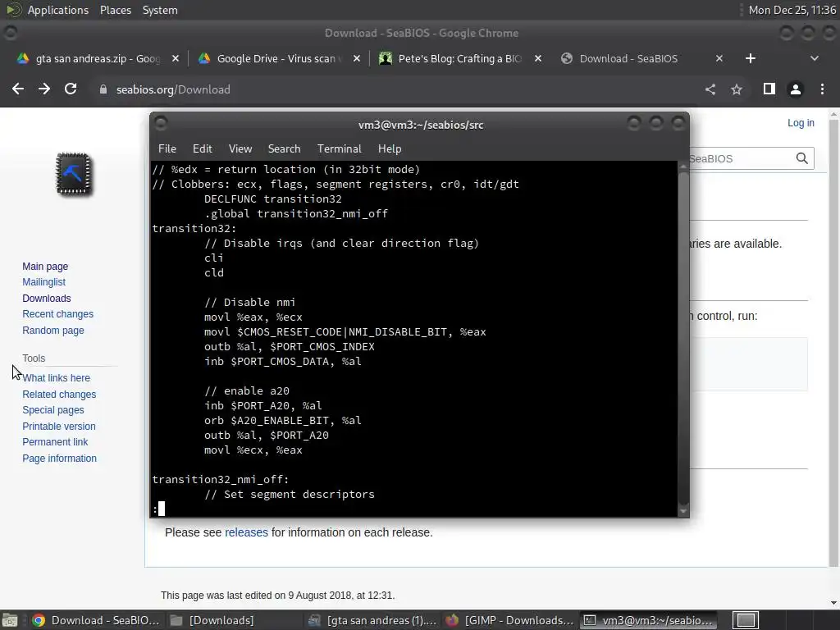Bookmark this page with the star icon
The image size is (840, 630).
(x=737, y=89)
